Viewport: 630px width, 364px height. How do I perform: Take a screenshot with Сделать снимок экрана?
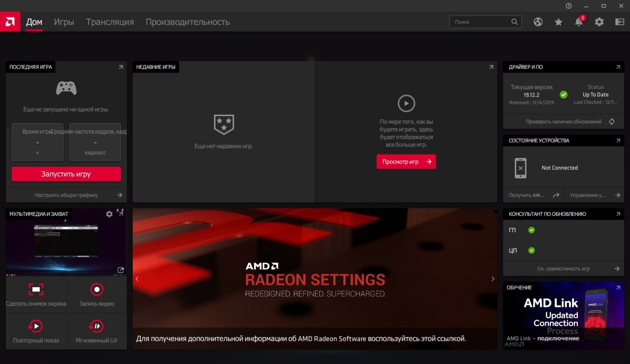[x=36, y=294]
